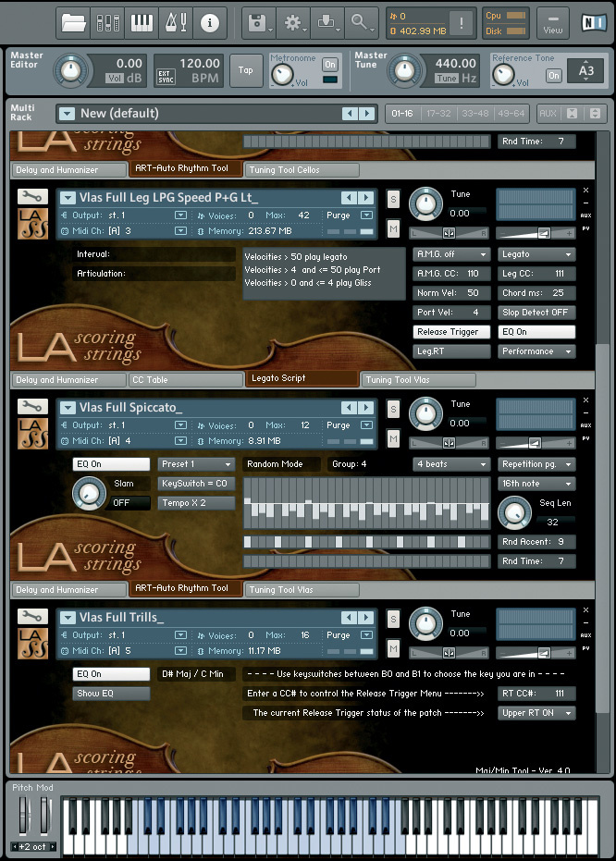Viewport: 616px width, 861px height.
Task: Mute the Vlas Full Leg instrument
Action: pyautogui.click(x=393, y=228)
